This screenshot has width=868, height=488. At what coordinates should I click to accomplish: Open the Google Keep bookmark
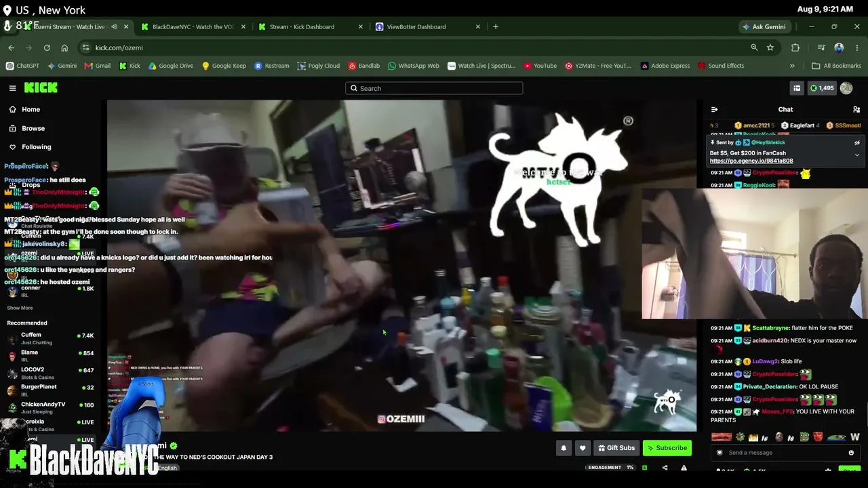click(x=224, y=66)
